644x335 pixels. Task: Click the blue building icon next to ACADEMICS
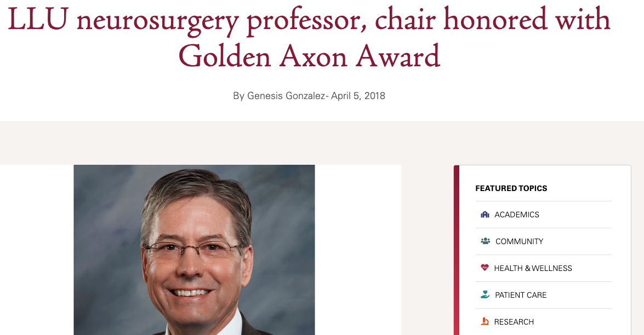pos(485,215)
